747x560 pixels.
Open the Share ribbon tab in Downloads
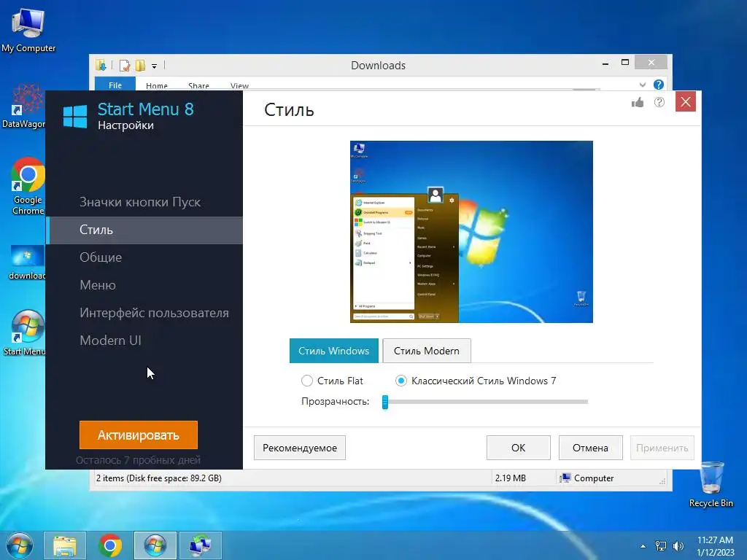click(198, 86)
